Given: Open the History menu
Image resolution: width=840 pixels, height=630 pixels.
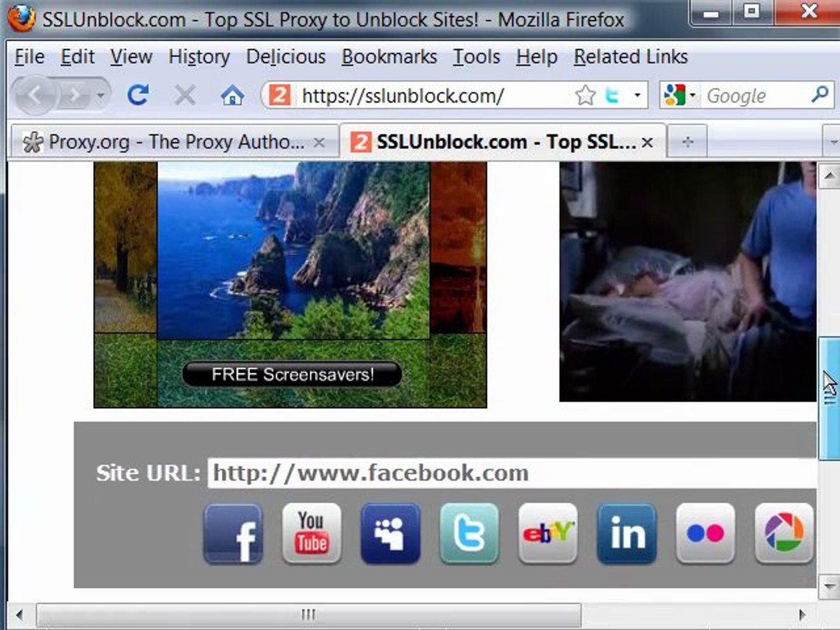Looking at the screenshot, I should tap(199, 57).
